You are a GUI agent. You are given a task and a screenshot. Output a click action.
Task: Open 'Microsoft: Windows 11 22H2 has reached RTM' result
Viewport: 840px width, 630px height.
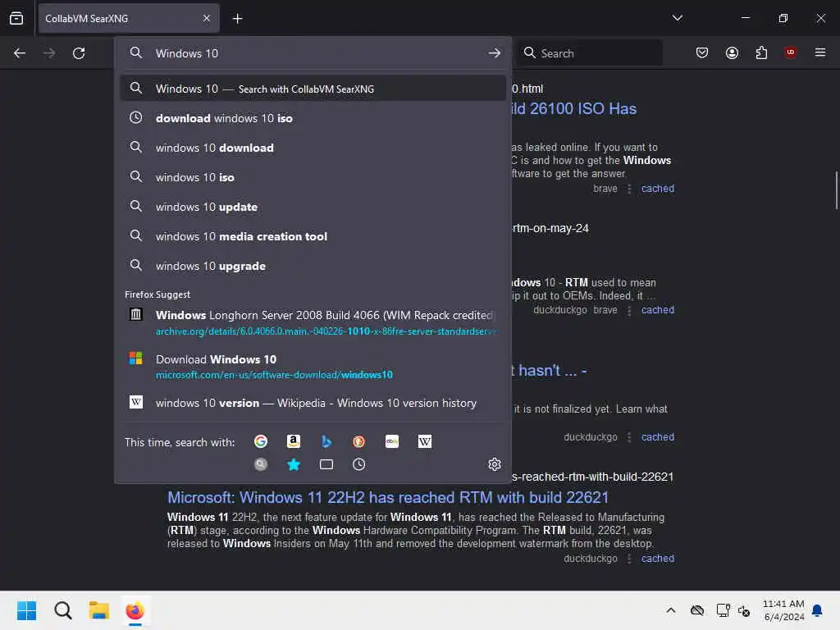point(388,498)
